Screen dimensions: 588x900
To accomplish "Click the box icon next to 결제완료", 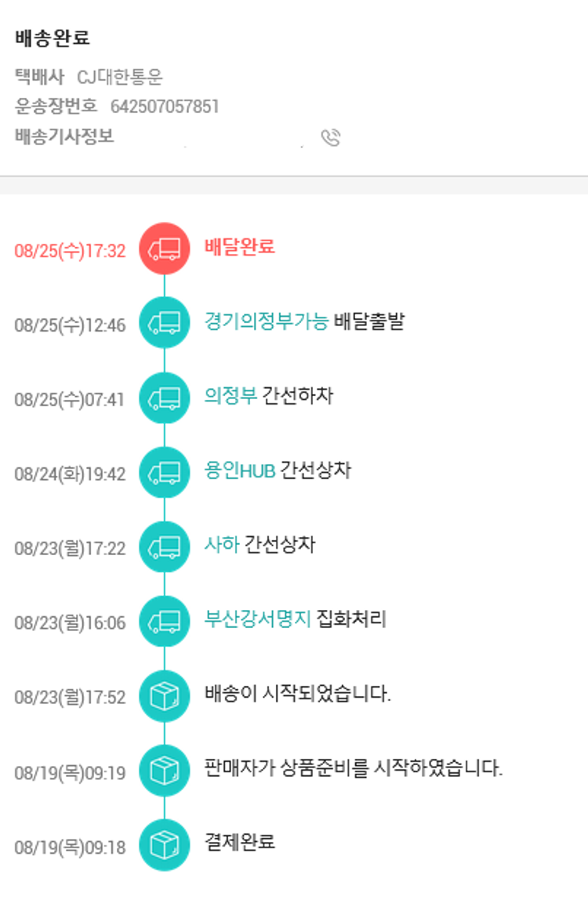I will (164, 845).
